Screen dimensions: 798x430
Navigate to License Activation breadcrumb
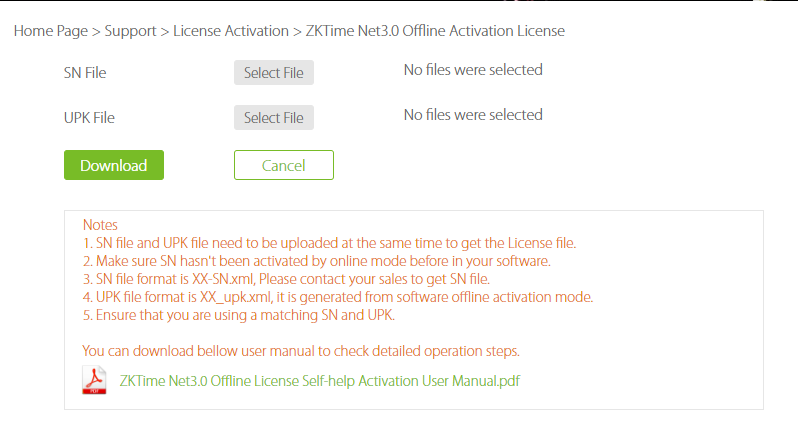[230, 31]
